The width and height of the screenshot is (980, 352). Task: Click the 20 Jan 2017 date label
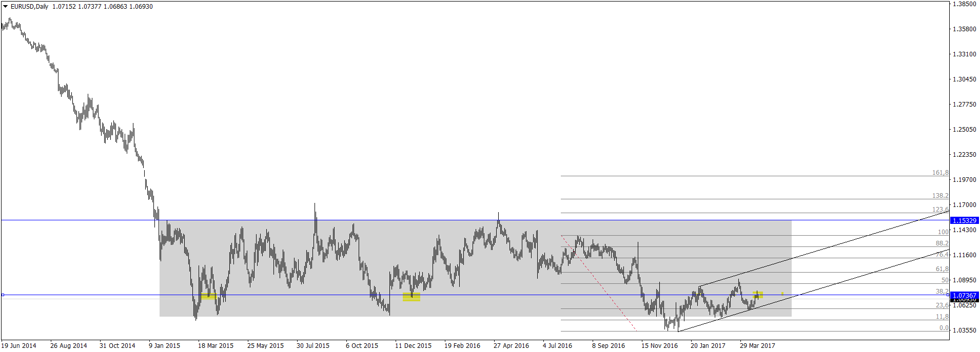point(708,346)
